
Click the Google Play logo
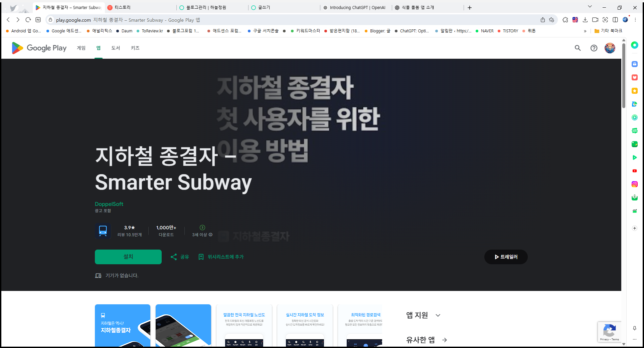39,48
